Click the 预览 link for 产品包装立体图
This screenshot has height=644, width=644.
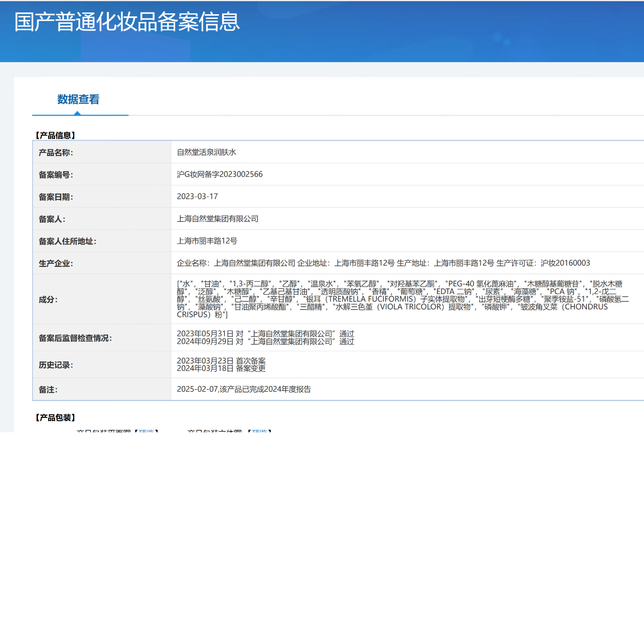pyautogui.click(x=259, y=431)
